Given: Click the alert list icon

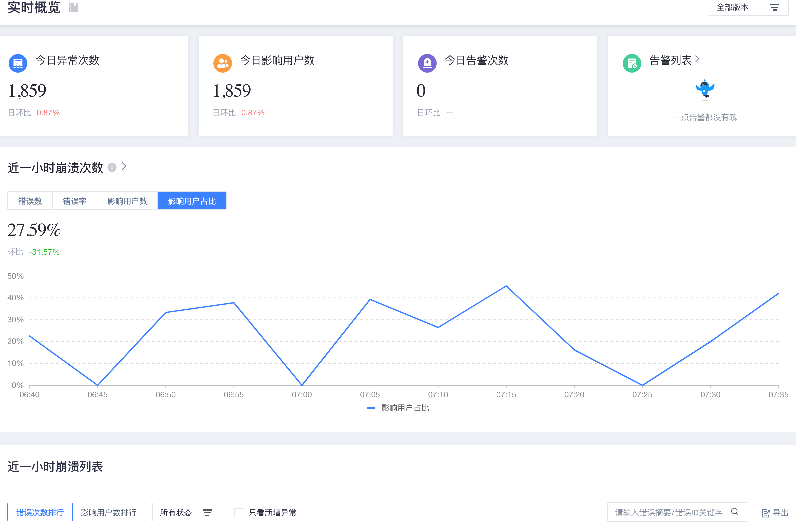Looking at the screenshot, I should click(630, 61).
